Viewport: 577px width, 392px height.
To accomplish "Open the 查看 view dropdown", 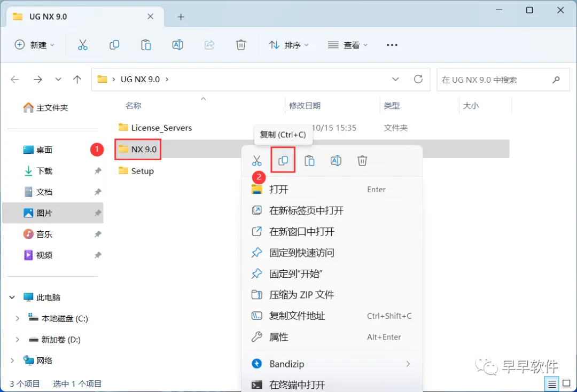I will click(x=348, y=45).
